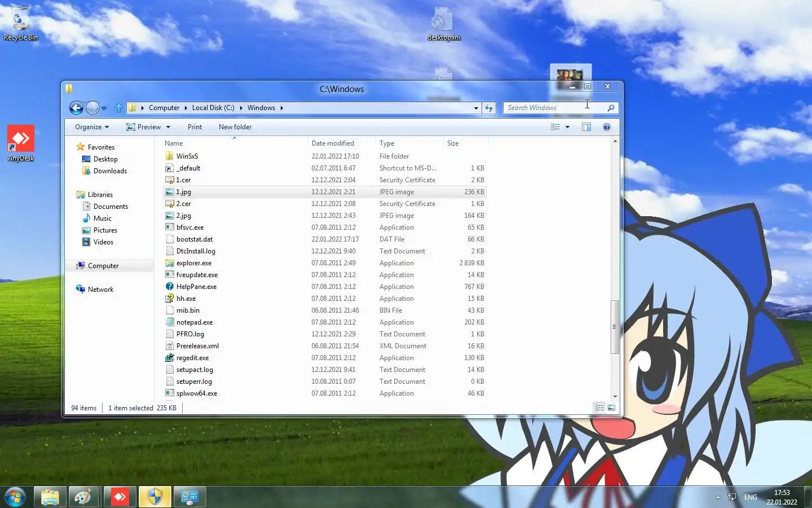Change input language ENG
This screenshot has width=812, height=508.
(x=751, y=497)
